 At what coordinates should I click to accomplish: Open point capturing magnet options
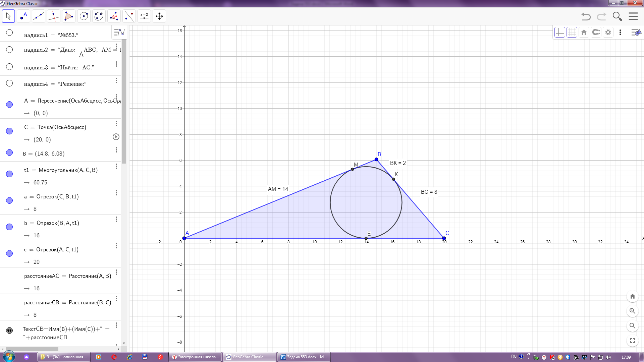click(x=596, y=32)
